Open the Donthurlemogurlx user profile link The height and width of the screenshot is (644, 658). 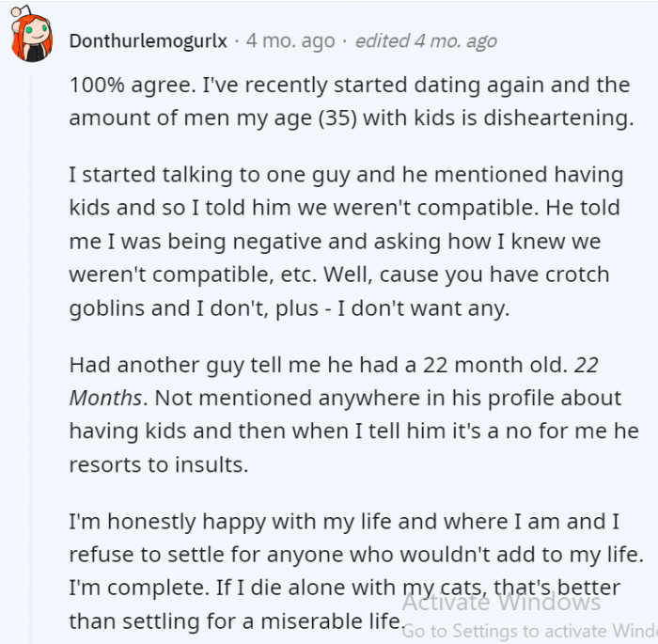(149, 41)
